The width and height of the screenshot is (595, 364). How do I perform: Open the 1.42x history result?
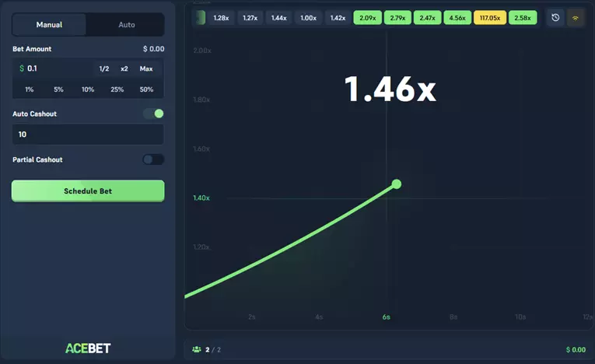pyautogui.click(x=338, y=18)
